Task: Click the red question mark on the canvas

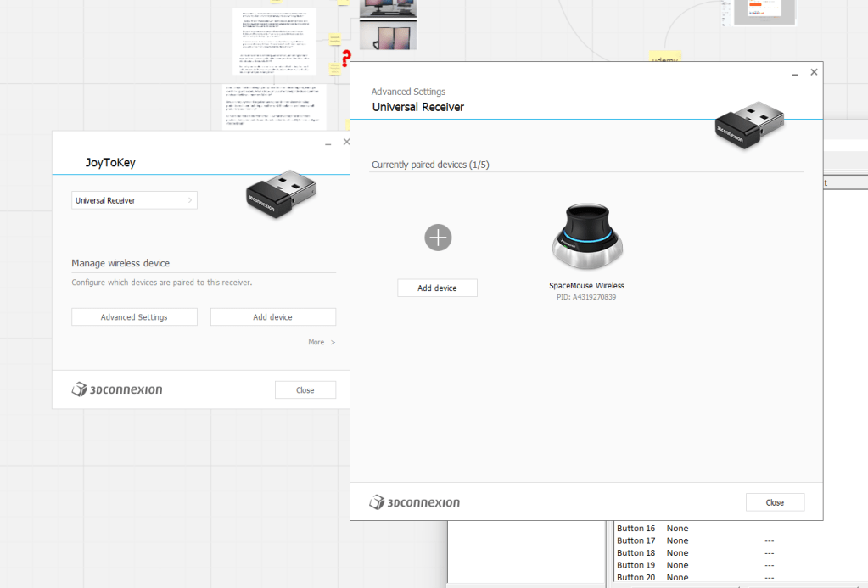Action: pos(346,59)
